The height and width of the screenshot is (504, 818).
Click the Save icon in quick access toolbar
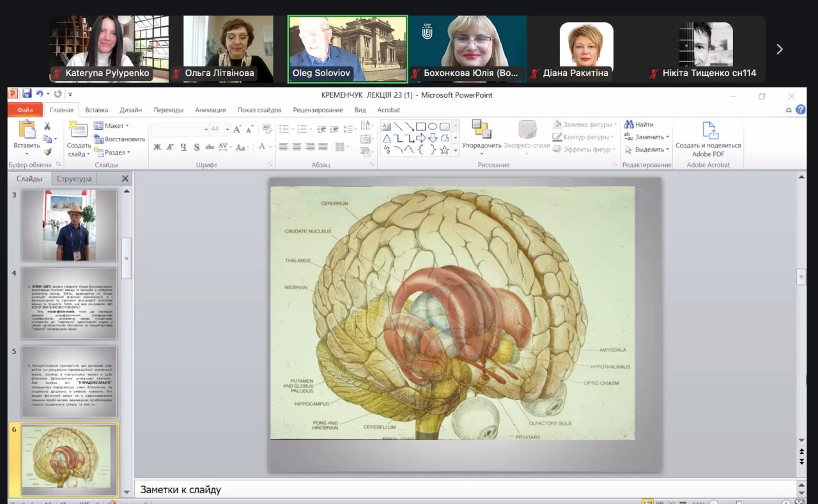coord(27,95)
